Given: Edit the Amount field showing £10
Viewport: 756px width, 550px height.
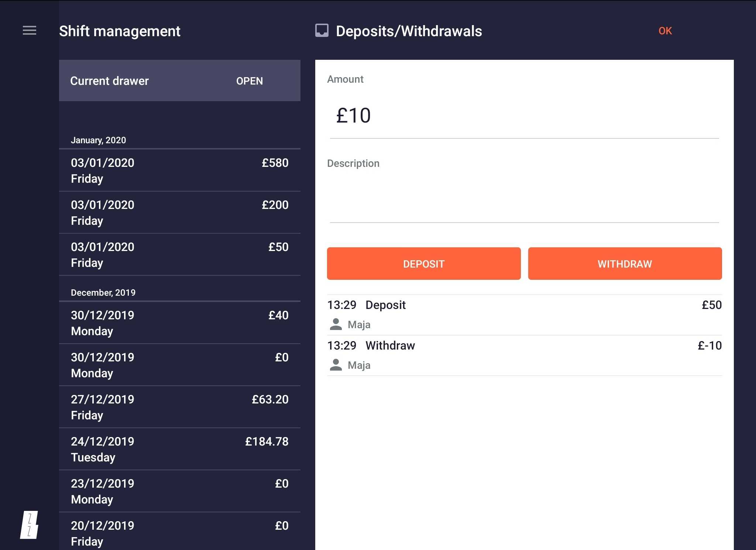Looking at the screenshot, I should click(x=524, y=116).
